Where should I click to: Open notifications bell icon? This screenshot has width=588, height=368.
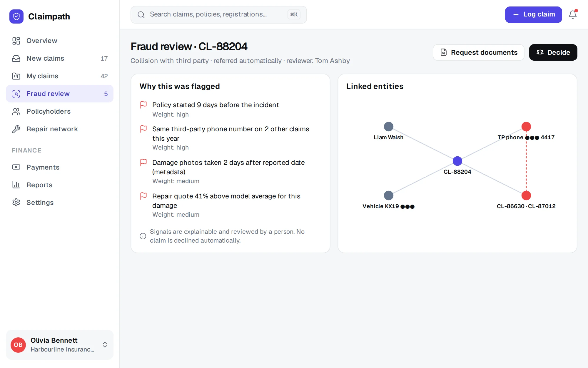pyautogui.click(x=572, y=14)
